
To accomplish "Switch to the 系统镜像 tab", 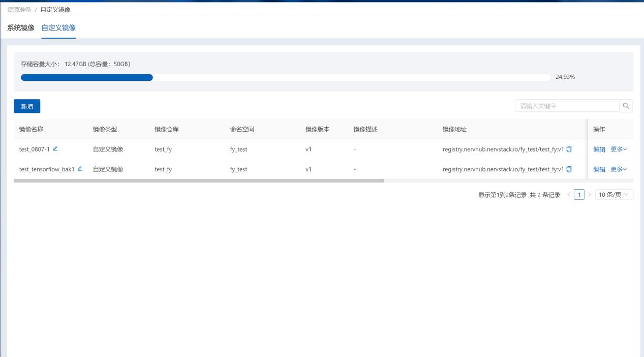I will point(21,27).
